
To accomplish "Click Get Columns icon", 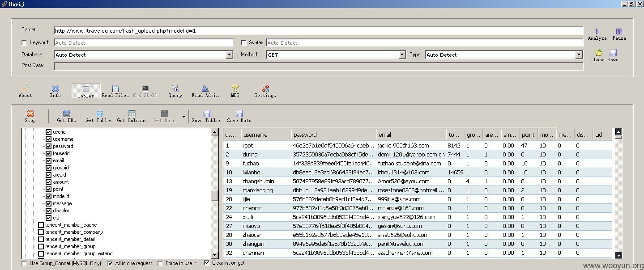I will (x=132, y=114).
